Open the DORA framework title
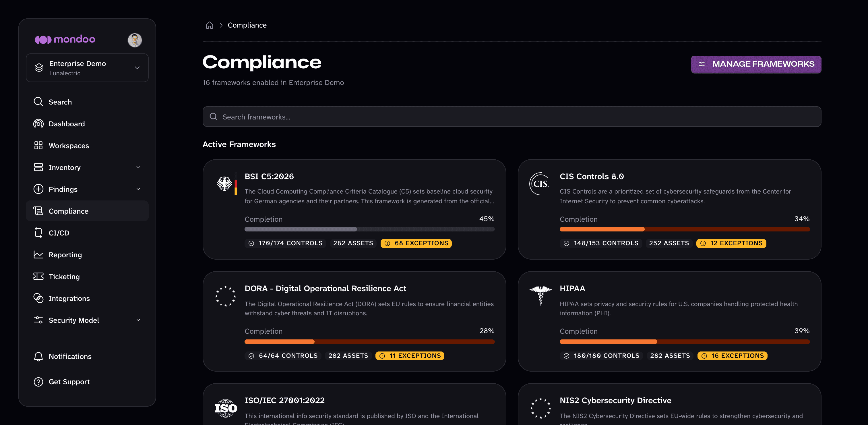 click(x=325, y=289)
